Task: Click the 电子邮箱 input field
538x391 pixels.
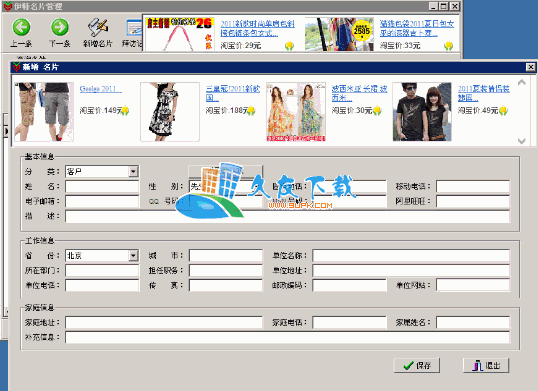Action: [x=102, y=201]
